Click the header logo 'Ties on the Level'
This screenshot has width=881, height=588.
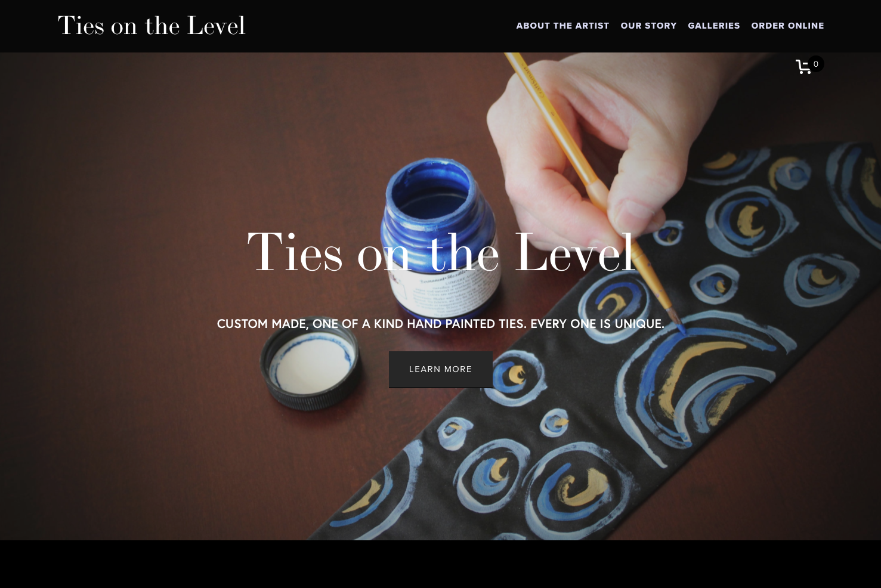pyautogui.click(x=152, y=26)
